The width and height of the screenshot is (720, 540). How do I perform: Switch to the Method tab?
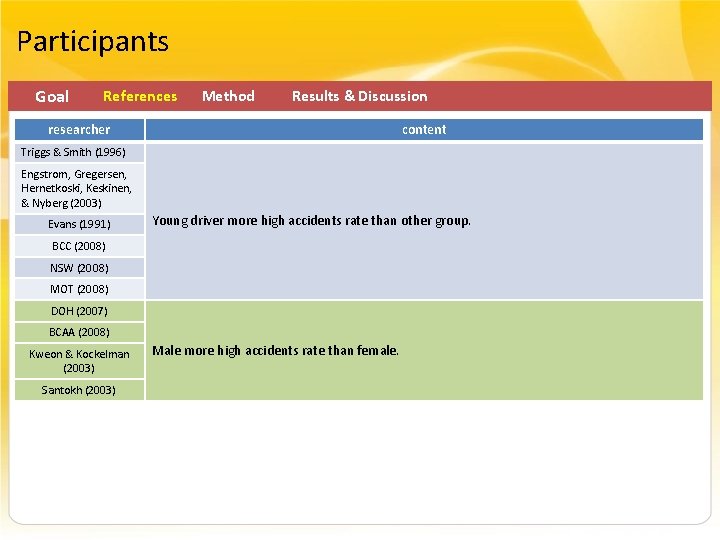(228, 96)
